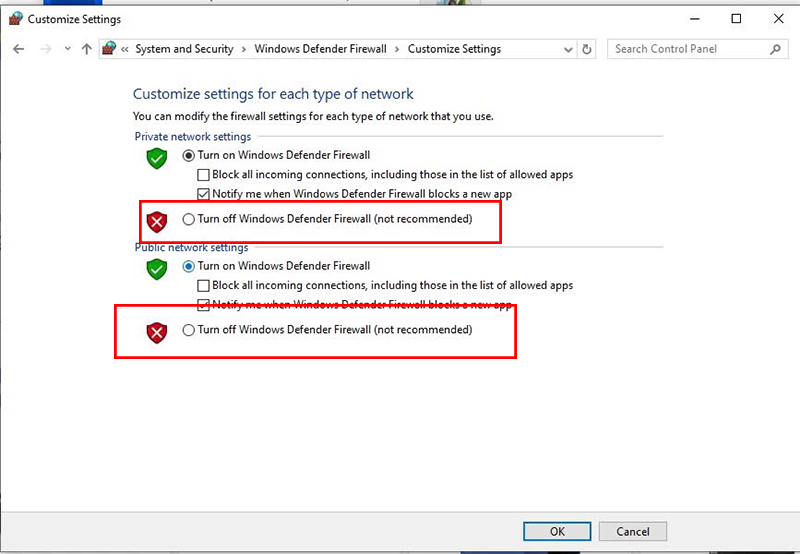Close the Customize Settings window

tap(779, 19)
